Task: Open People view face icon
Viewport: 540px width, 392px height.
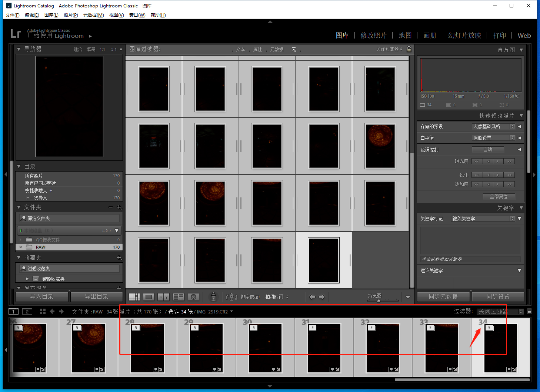Action: 193,297
